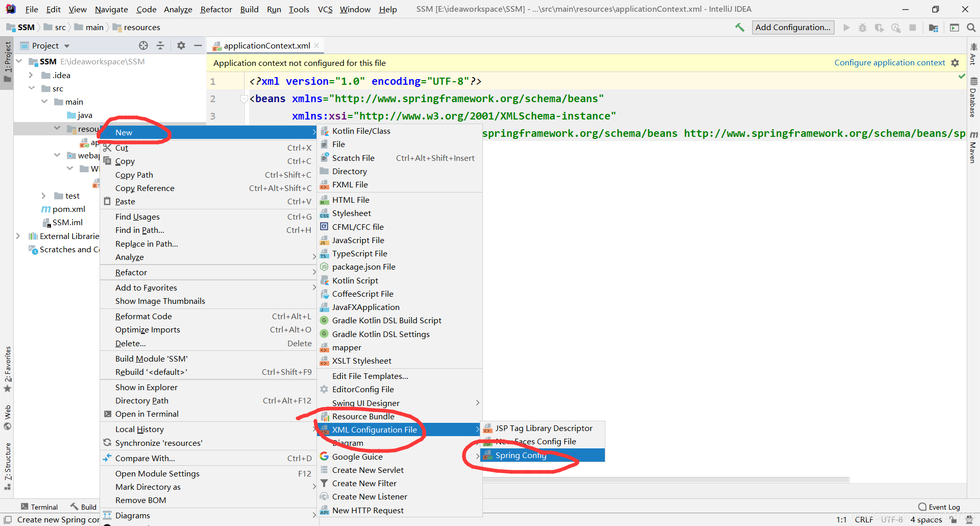Click Configure application context link

coord(890,63)
